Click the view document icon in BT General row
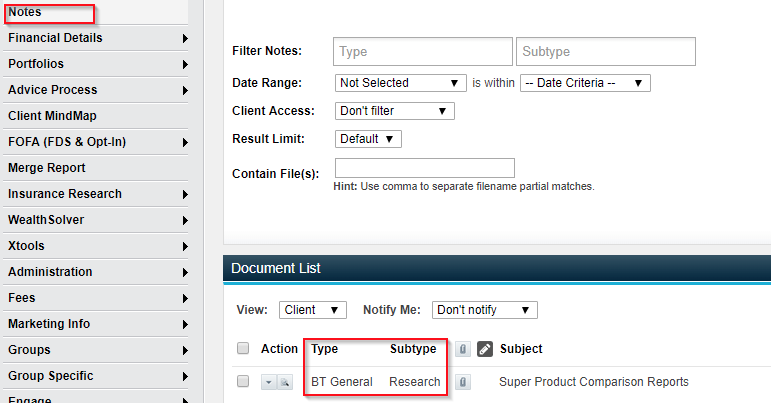771x403 pixels. [285, 382]
